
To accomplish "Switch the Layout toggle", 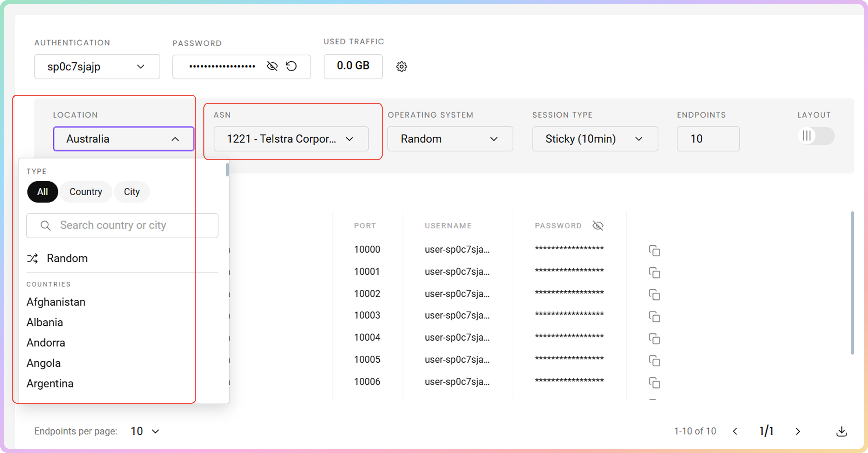I will click(816, 136).
